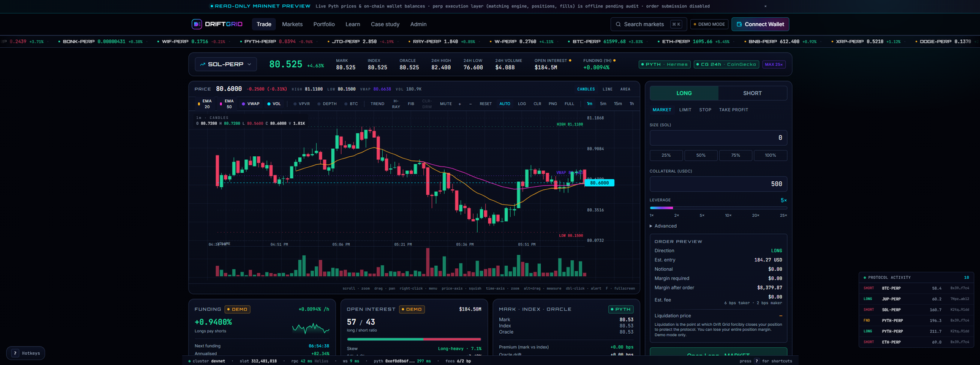Dismiss the read-only mainnet preview banner
The image size is (980, 365).
765,6
